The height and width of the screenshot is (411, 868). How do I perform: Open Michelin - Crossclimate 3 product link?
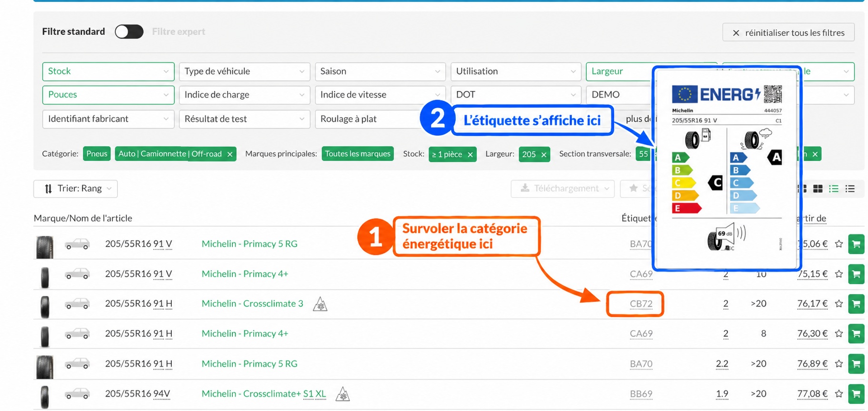pyautogui.click(x=252, y=304)
